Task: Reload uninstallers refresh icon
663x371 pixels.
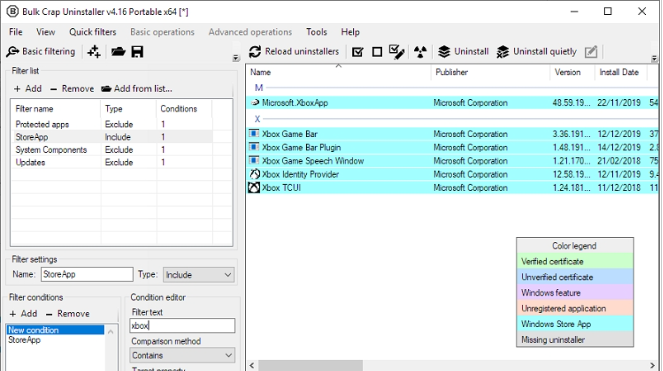Action: pos(255,52)
